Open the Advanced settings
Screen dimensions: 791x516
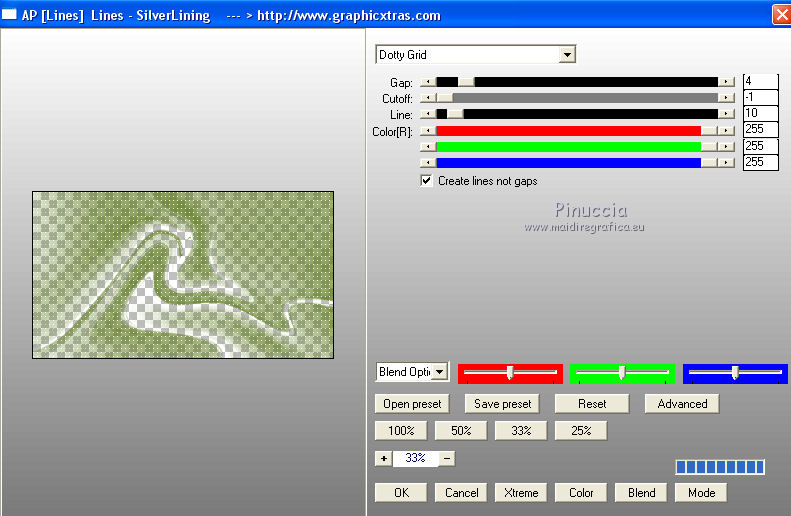point(682,404)
